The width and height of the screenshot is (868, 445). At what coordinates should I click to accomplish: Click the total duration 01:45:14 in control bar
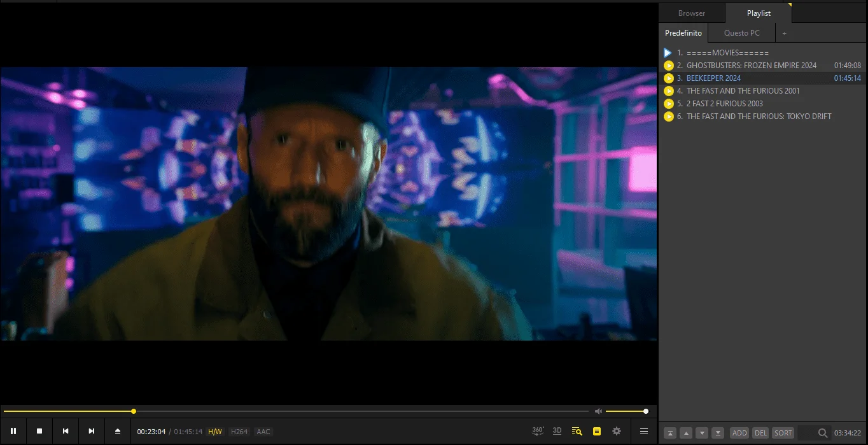point(188,432)
